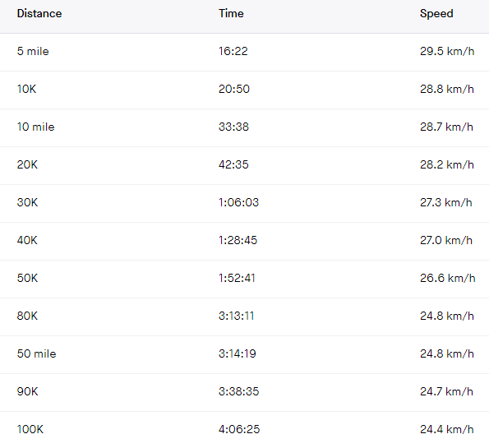Click the 10 mile distance label

point(35,127)
